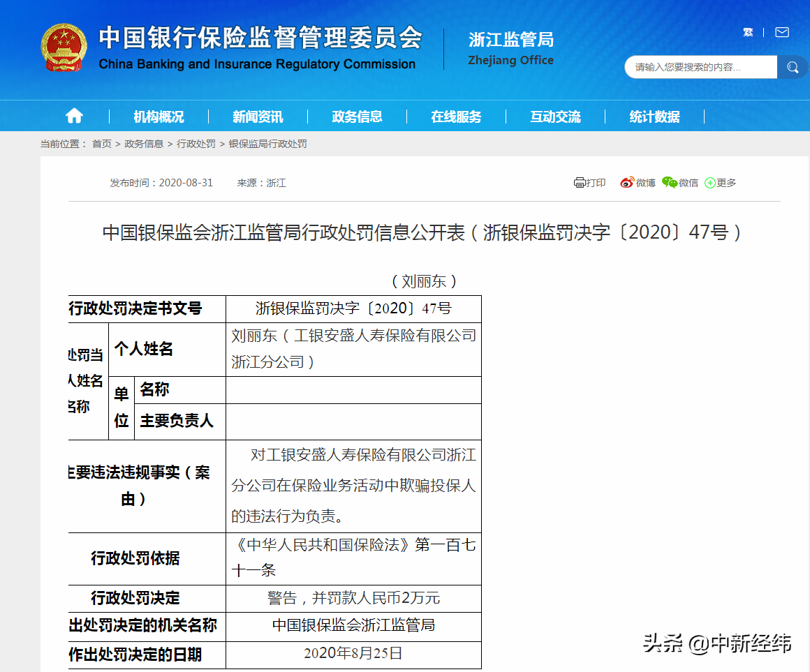Image resolution: width=810 pixels, height=672 pixels.
Task: Open the envelope mail icon
Action: coord(782,32)
